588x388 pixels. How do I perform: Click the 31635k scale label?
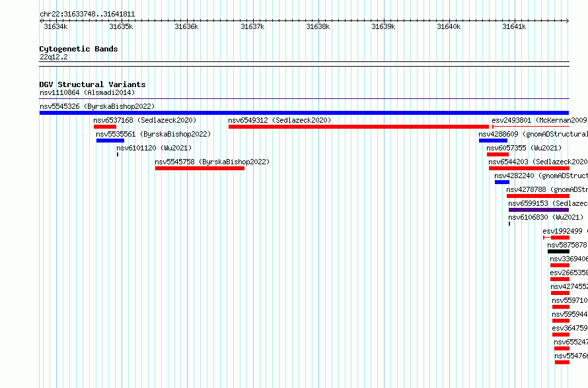coord(121,26)
